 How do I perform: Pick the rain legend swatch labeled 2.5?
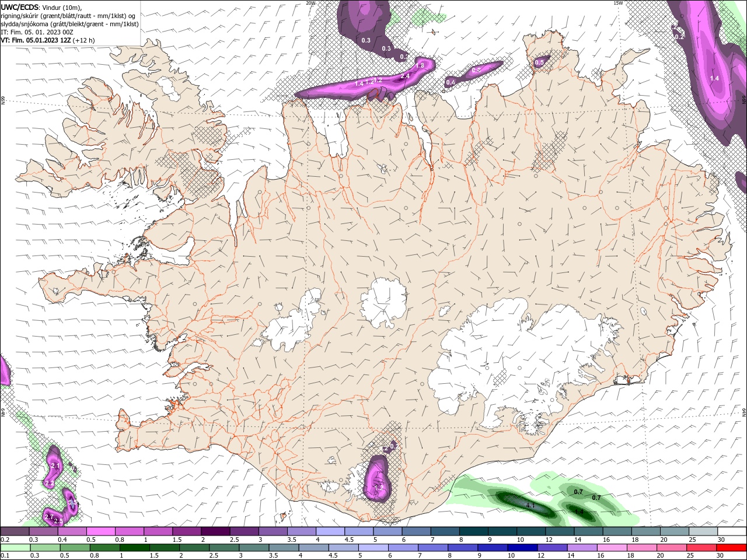coord(224,547)
